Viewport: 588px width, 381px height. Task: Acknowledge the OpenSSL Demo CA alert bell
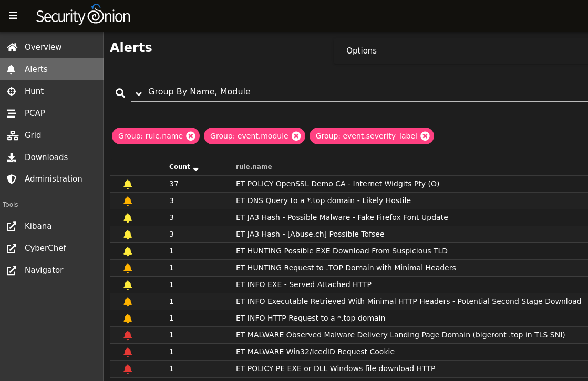click(128, 184)
